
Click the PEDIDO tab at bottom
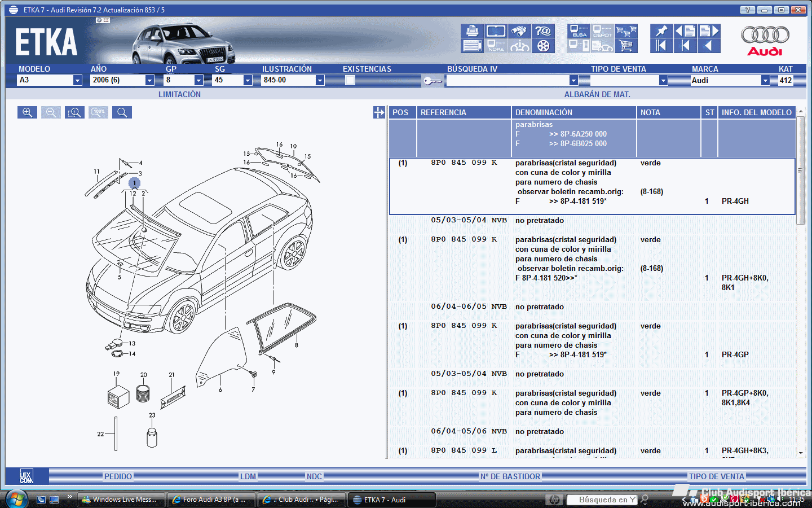[118, 476]
